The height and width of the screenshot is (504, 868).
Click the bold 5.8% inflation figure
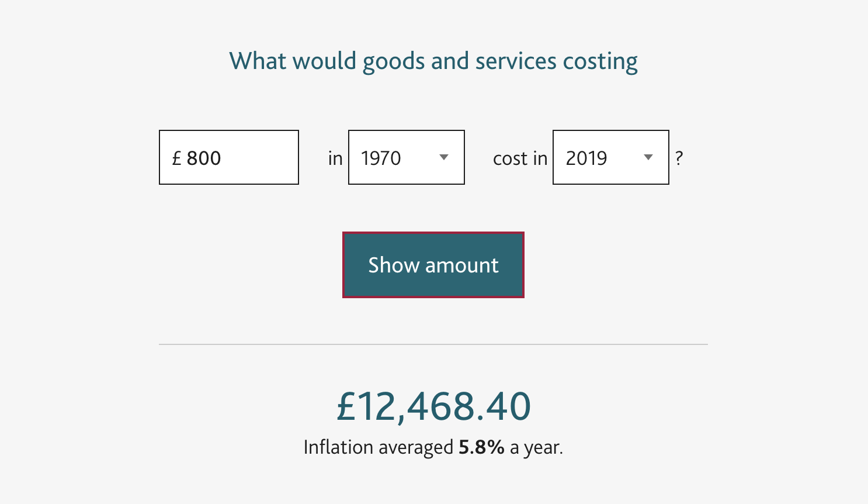click(481, 447)
